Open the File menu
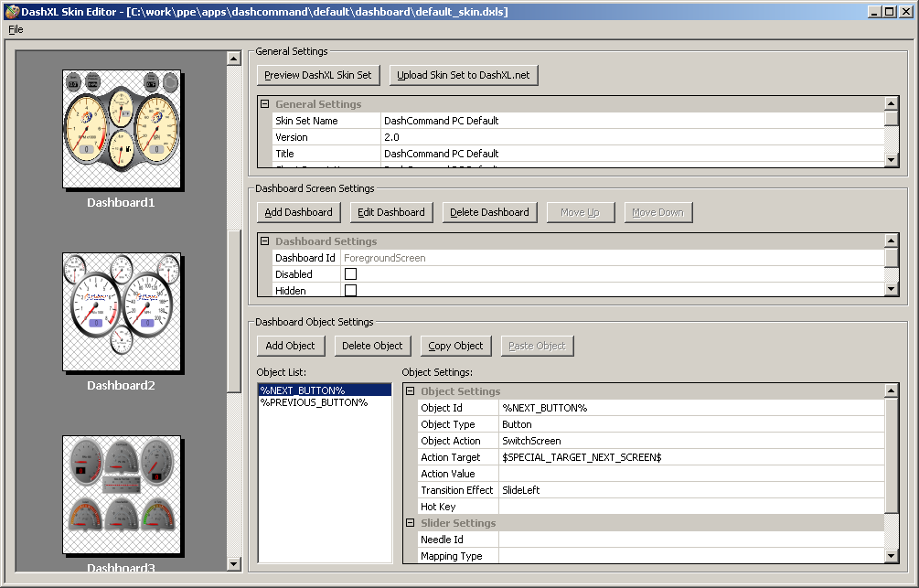919x588 pixels. pos(16,29)
